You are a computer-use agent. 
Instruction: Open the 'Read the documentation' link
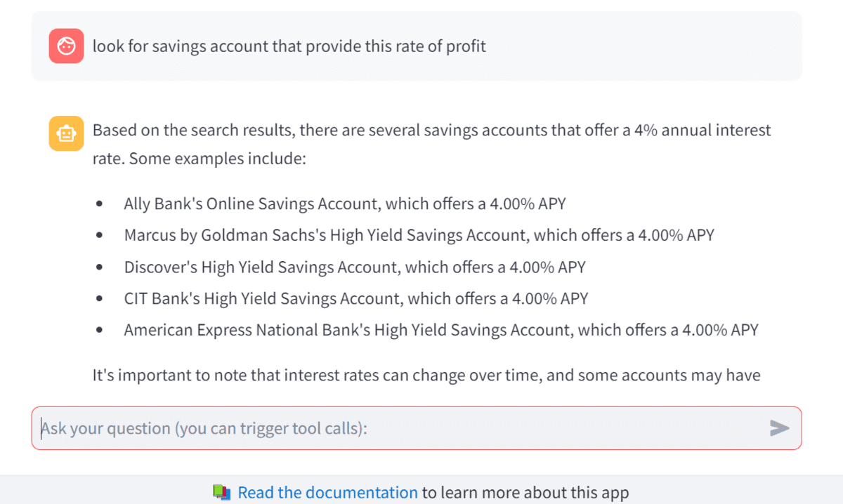click(x=327, y=493)
